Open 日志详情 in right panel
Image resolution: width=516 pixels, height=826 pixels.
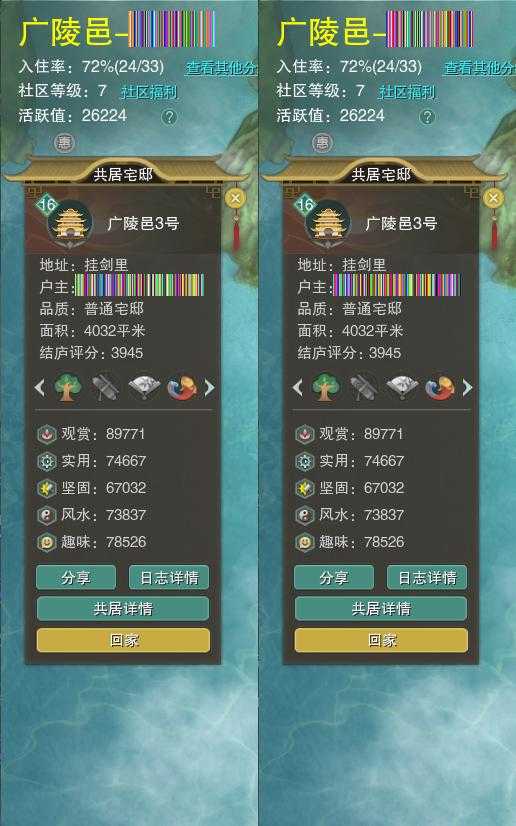[x=427, y=577]
